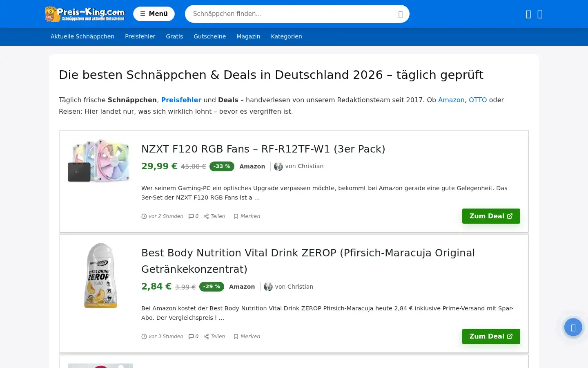This screenshot has height=368, width=588.
Task: Open NZXT F120 RGB Fans deal title
Action: pos(263,149)
